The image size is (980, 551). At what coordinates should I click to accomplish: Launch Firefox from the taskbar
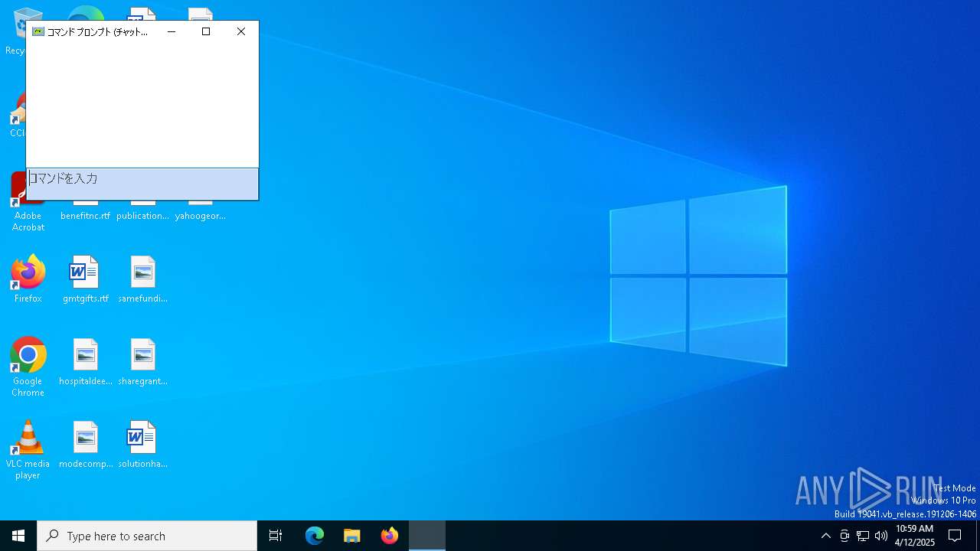(x=390, y=536)
